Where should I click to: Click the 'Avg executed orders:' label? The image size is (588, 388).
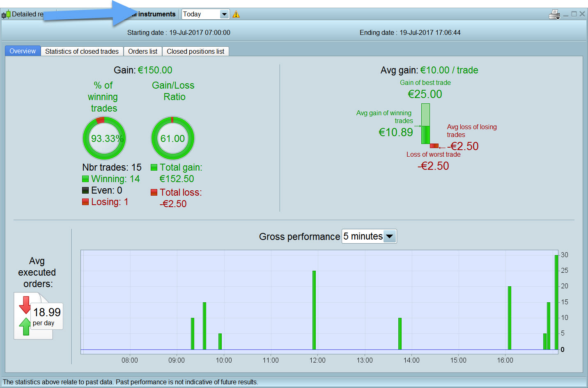pyautogui.click(x=37, y=272)
